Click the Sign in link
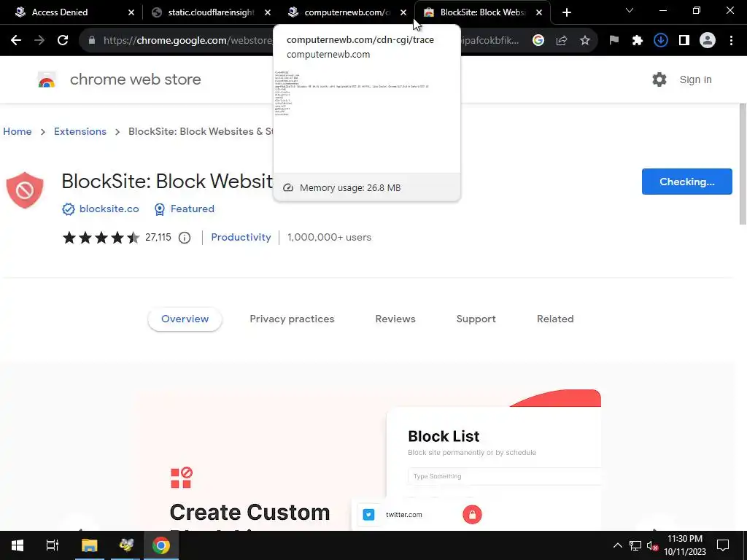The image size is (747, 560). pyautogui.click(x=695, y=79)
